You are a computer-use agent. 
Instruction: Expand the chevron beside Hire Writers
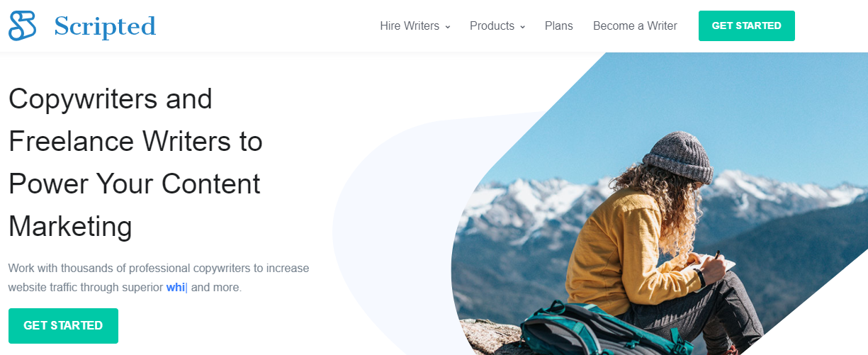pos(448,27)
